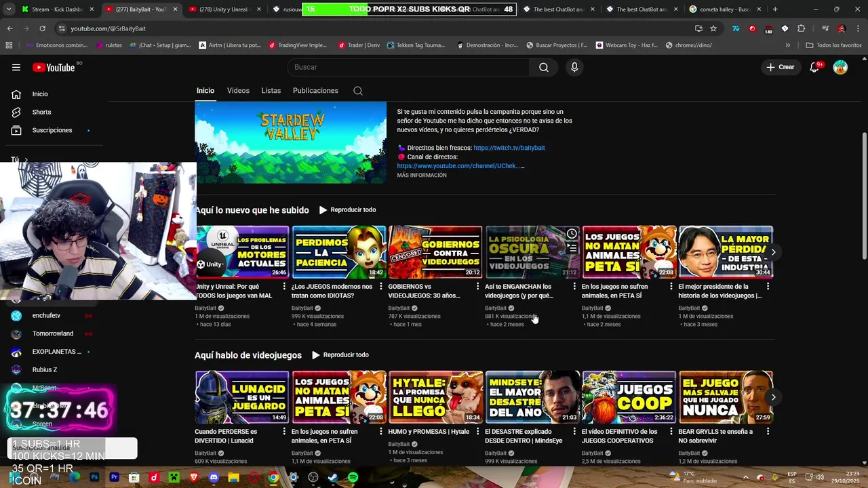868x488 pixels.
Task: Open Chrome three-dot menu
Action: click(857, 28)
